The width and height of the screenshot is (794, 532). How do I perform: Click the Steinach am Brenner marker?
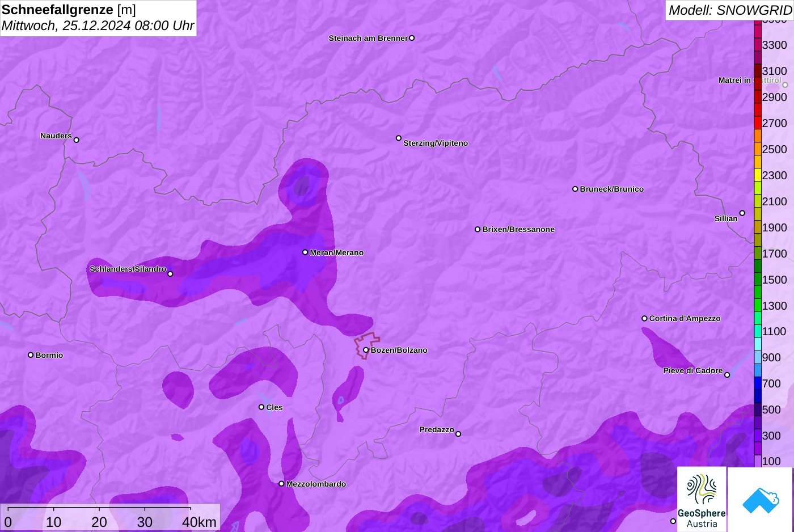(412, 38)
